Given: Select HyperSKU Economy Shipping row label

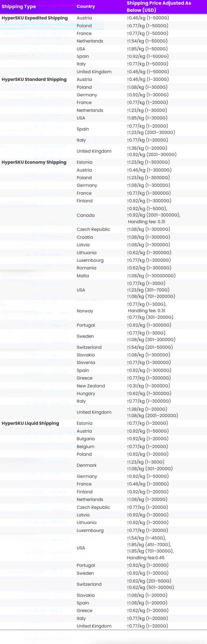Looking at the screenshot, I should click(x=34, y=162).
